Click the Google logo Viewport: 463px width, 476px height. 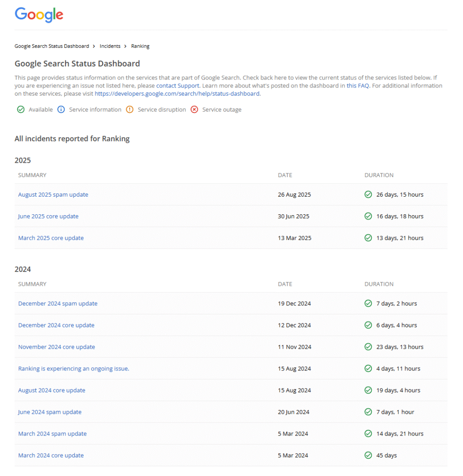point(39,15)
